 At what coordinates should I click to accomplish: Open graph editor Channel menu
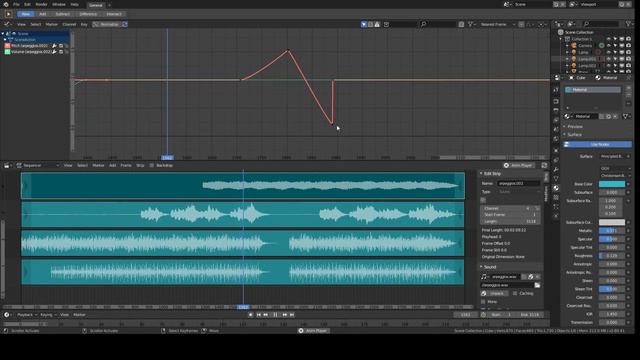click(69, 24)
